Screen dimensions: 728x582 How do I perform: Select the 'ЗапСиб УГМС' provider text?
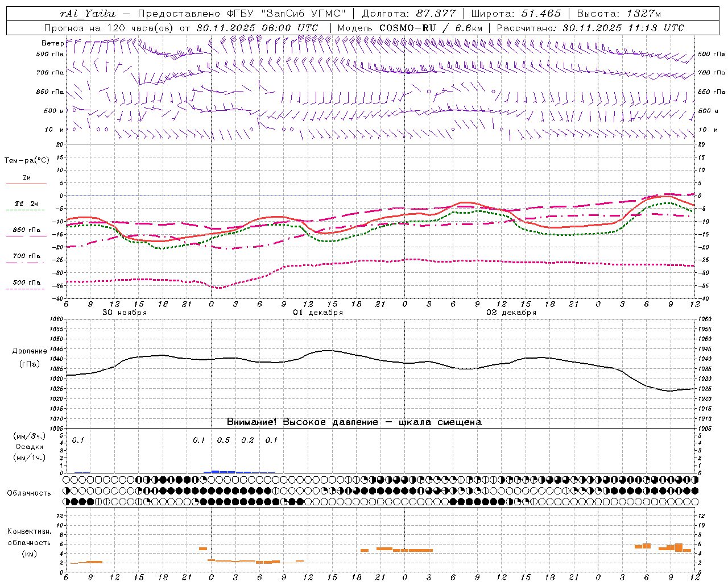(x=303, y=14)
